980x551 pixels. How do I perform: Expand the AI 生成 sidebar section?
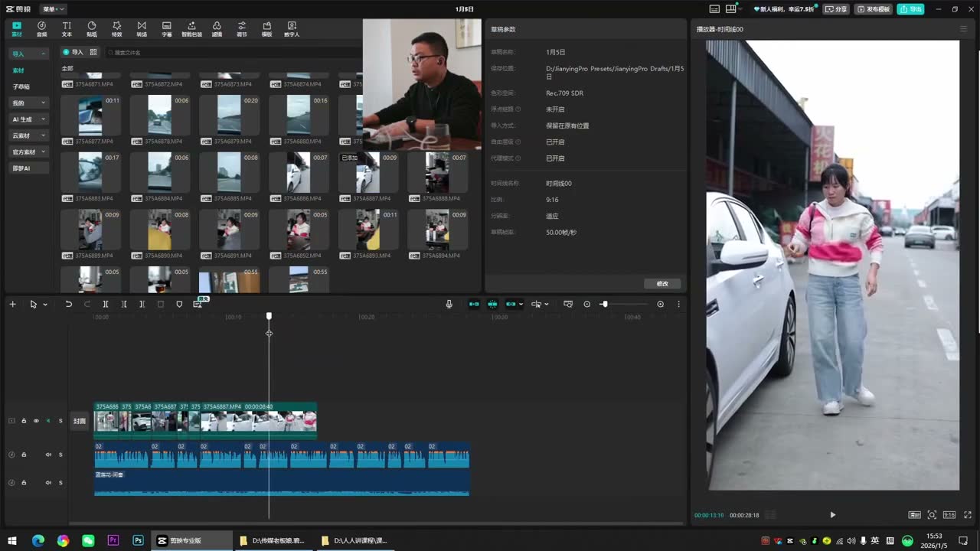[28, 119]
